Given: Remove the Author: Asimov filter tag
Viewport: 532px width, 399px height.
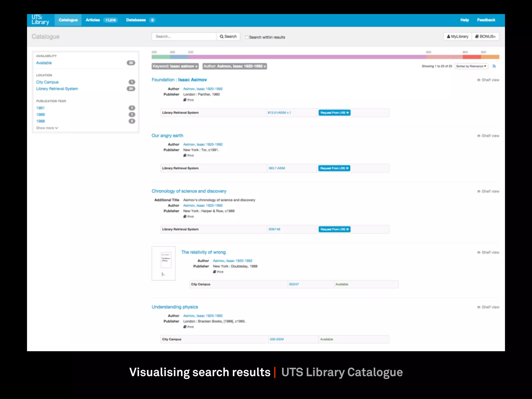Looking at the screenshot, I should click(x=265, y=66).
